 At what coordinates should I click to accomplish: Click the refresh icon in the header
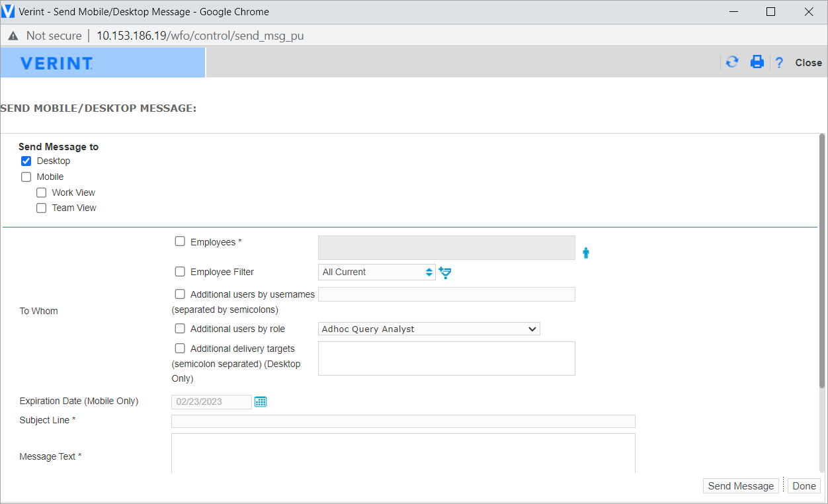coord(732,62)
